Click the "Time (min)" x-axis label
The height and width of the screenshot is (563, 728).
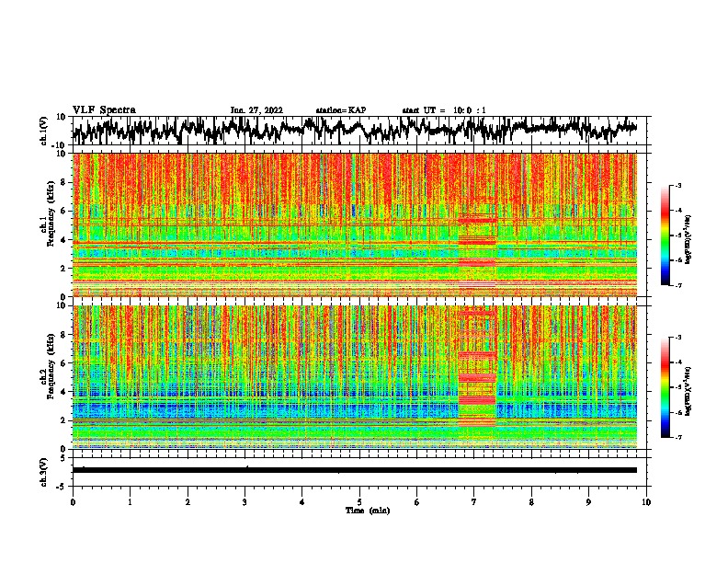(368, 511)
